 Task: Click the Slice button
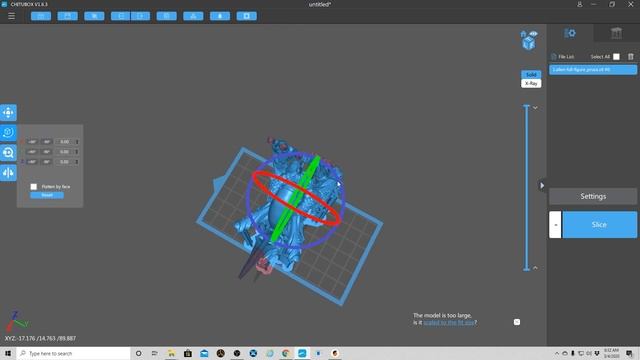(x=600, y=224)
